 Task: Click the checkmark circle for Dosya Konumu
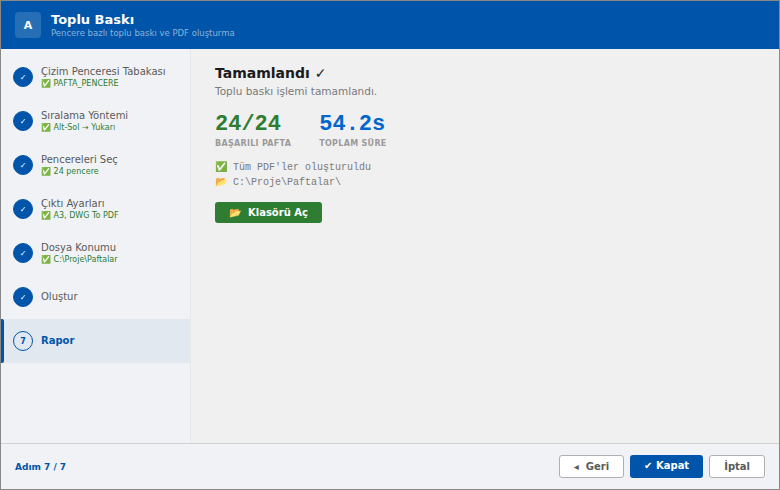pyautogui.click(x=23, y=253)
